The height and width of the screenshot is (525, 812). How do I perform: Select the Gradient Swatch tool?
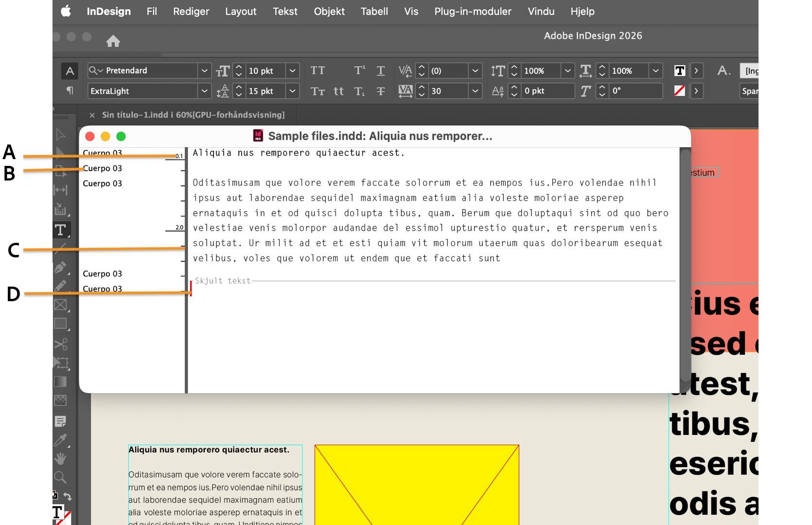(61, 381)
